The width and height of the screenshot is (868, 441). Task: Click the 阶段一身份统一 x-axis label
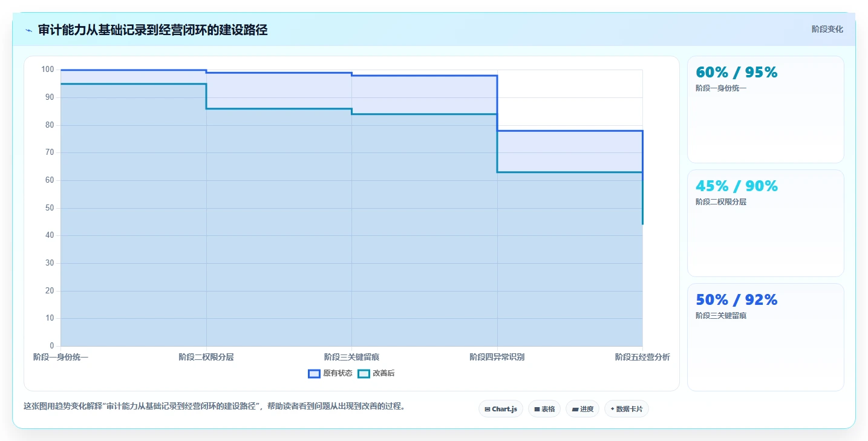tap(60, 357)
